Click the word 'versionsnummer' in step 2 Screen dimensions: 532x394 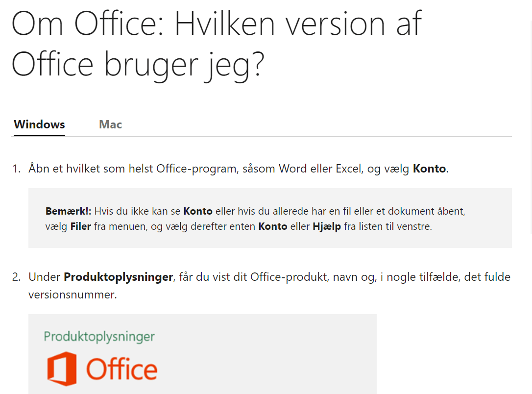click(72, 295)
